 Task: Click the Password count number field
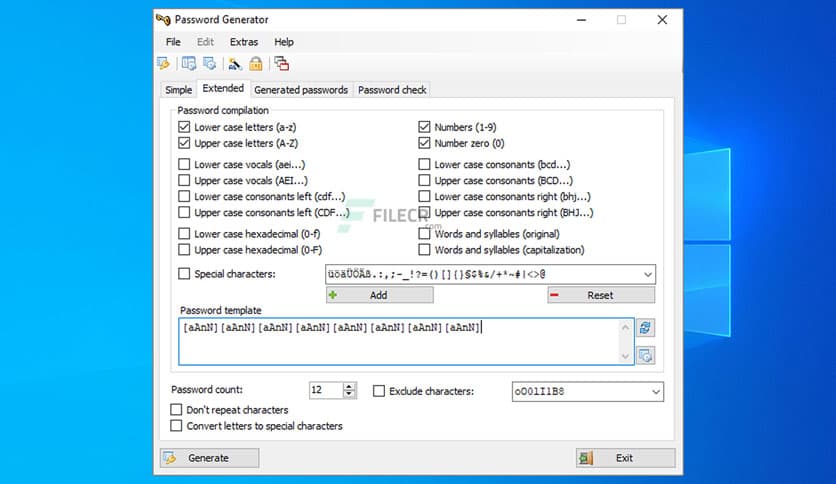(326, 390)
